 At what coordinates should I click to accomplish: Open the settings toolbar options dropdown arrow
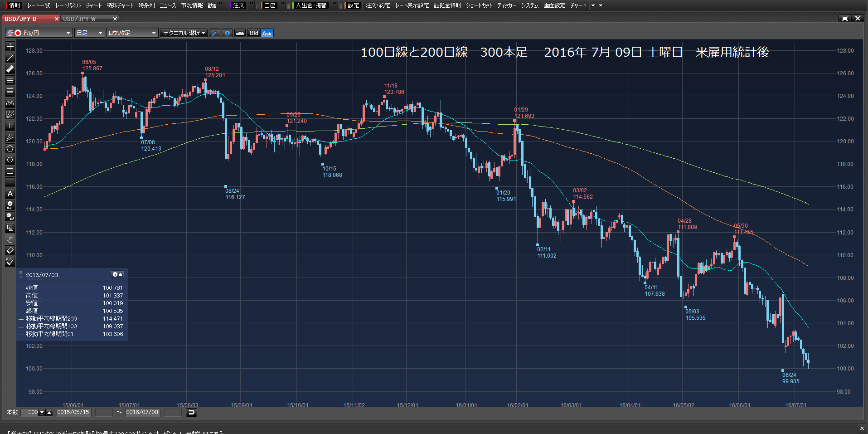(593, 5)
